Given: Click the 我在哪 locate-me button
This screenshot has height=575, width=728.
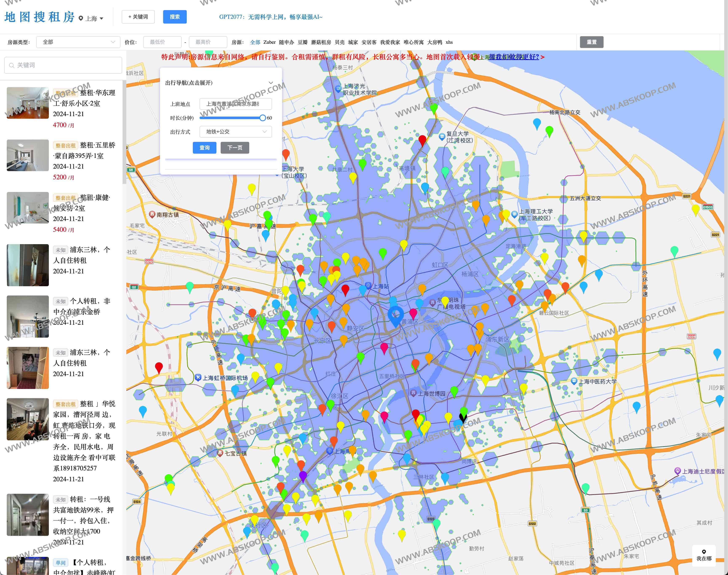Looking at the screenshot, I should [704, 555].
